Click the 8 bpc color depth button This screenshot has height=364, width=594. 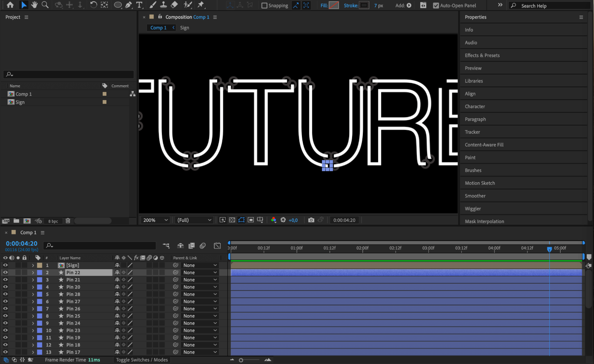[x=53, y=221]
